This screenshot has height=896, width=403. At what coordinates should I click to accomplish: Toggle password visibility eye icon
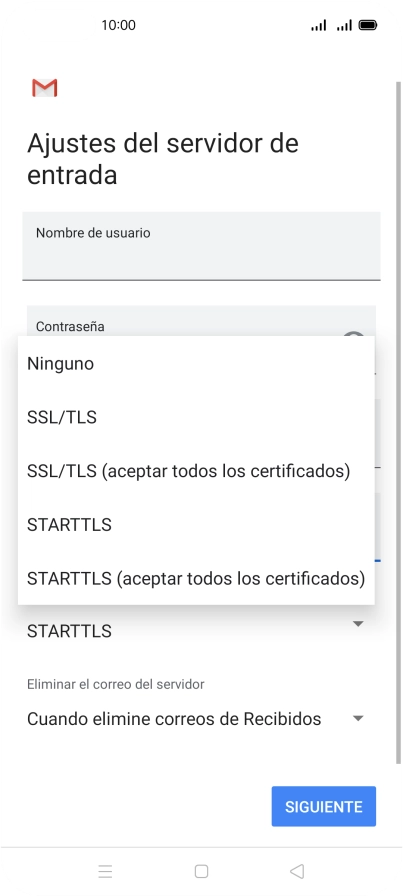[x=354, y=334]
